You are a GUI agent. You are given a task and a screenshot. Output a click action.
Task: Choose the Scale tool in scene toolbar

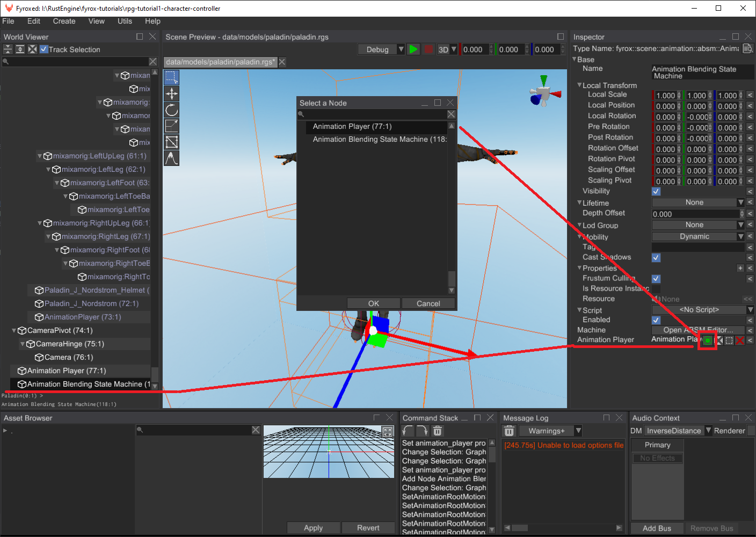[x=171, y=126]
